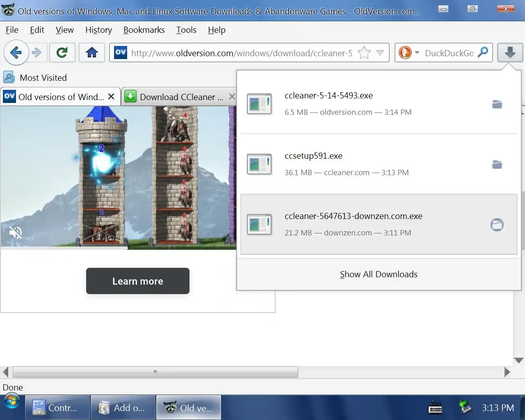Open the File menu
The image size is (525, 420).
click(12, 30)
